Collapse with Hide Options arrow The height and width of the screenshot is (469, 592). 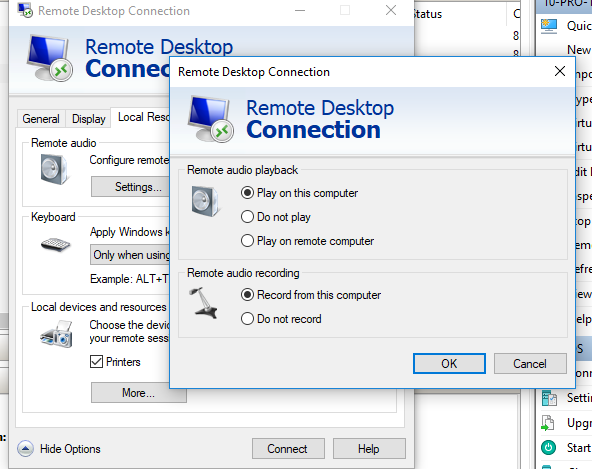tap(25, 449)
